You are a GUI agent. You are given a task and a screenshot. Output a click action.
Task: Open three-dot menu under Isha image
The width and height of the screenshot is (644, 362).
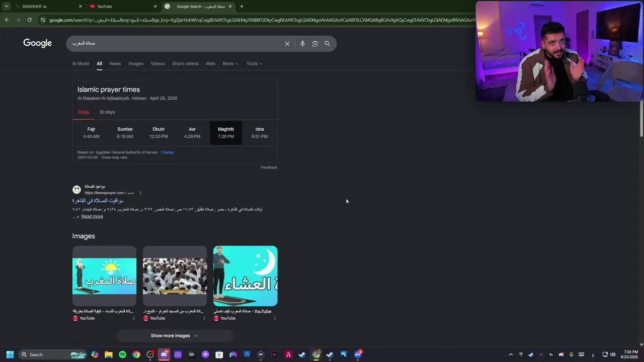click(274, 318)
